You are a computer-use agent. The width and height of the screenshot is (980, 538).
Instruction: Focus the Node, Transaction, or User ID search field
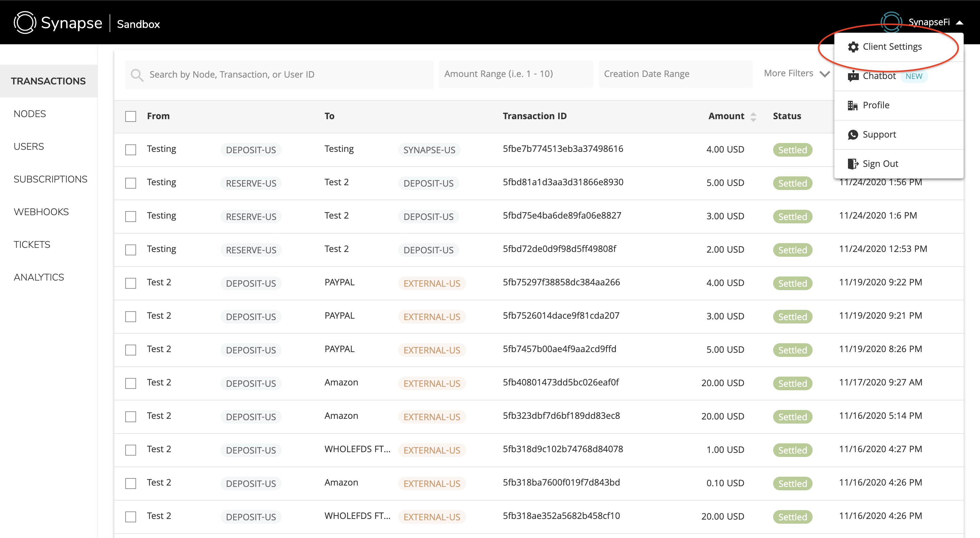[x=279, y=75]
